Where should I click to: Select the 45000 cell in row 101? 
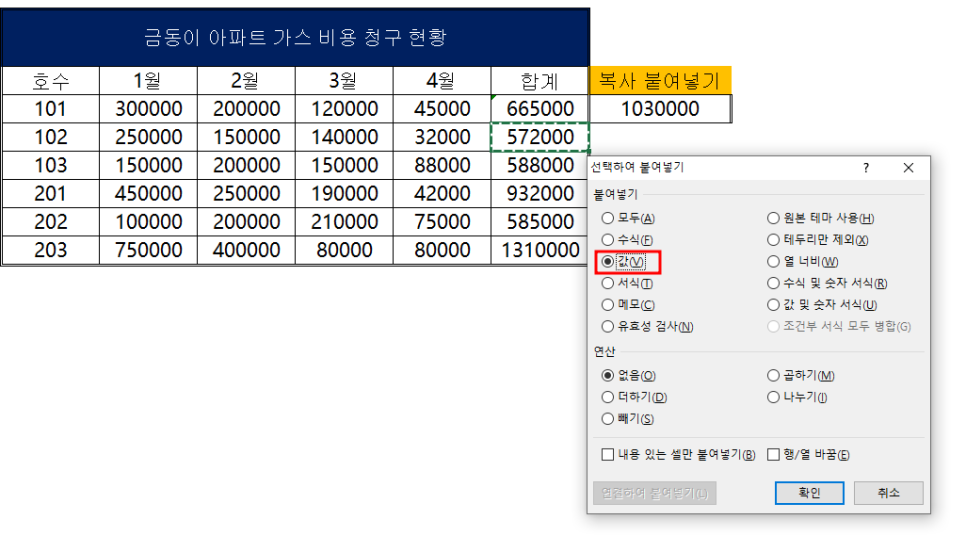point(442,109)
